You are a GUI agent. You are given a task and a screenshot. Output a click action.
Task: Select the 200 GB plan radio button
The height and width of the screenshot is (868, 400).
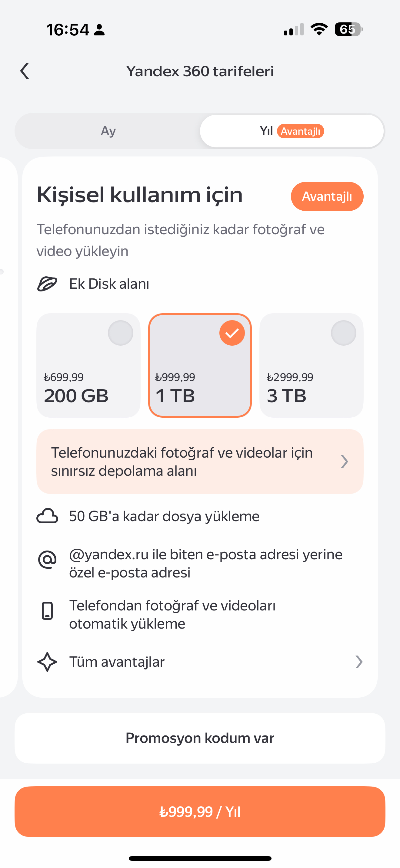pos(120,333)
